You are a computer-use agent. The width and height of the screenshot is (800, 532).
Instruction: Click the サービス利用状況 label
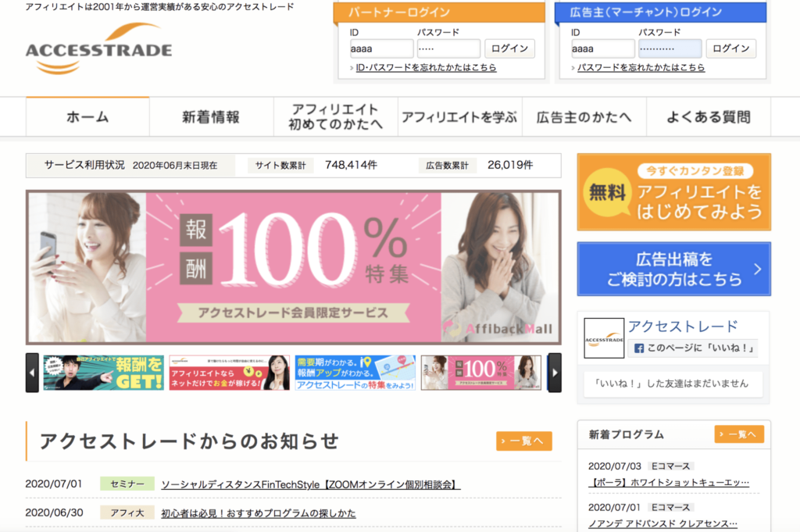84,165
